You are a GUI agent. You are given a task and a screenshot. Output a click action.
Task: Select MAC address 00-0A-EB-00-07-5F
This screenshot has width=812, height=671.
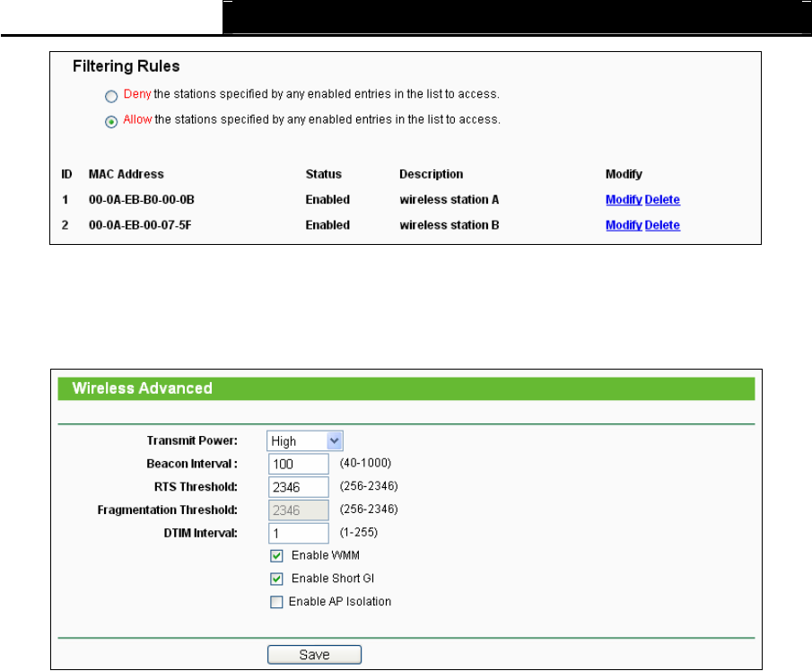click(x=140, y=225)
